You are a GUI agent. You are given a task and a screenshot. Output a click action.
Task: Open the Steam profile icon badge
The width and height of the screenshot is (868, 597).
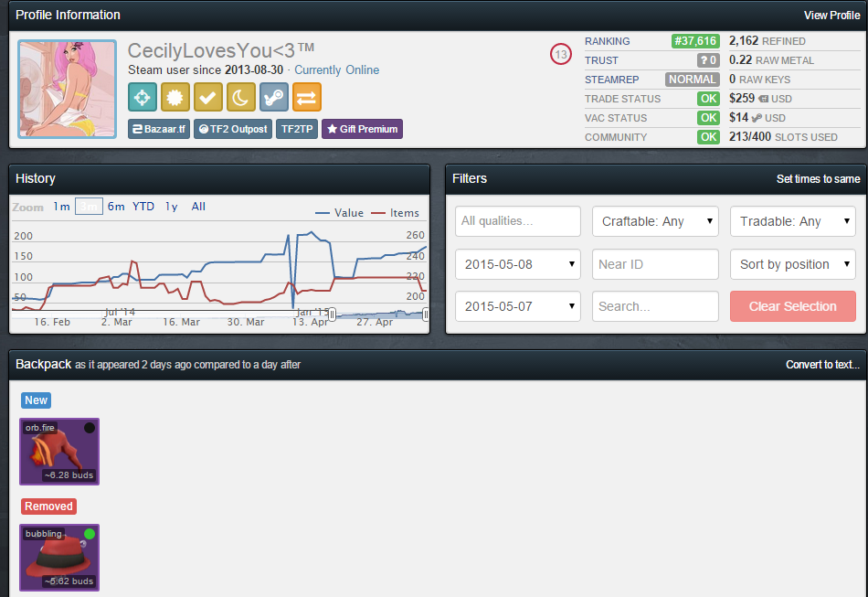point(274,98)
